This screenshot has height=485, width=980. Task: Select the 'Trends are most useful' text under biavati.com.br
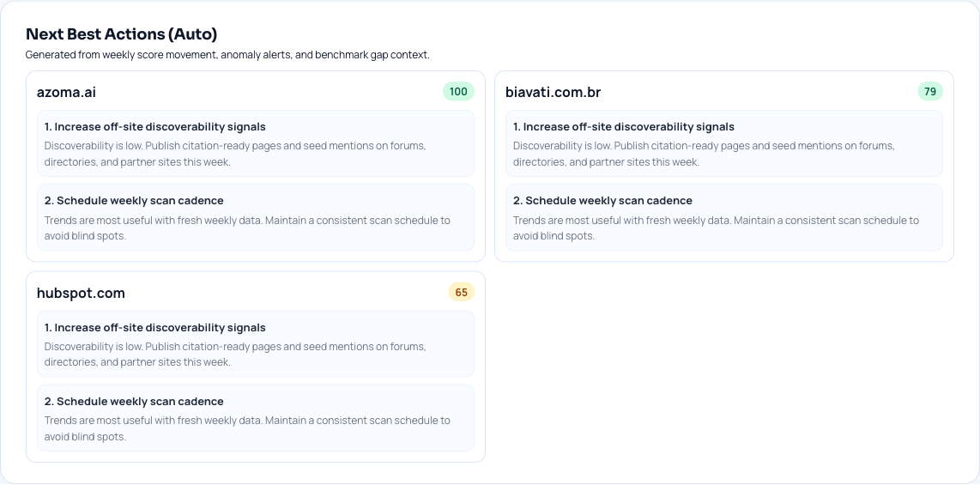tap(716, 227)
